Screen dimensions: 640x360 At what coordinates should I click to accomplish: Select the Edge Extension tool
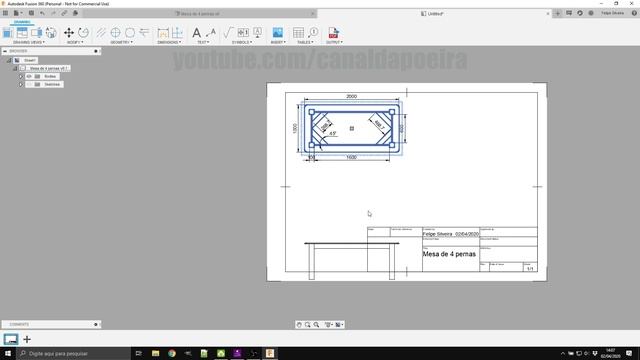[144, 33]
